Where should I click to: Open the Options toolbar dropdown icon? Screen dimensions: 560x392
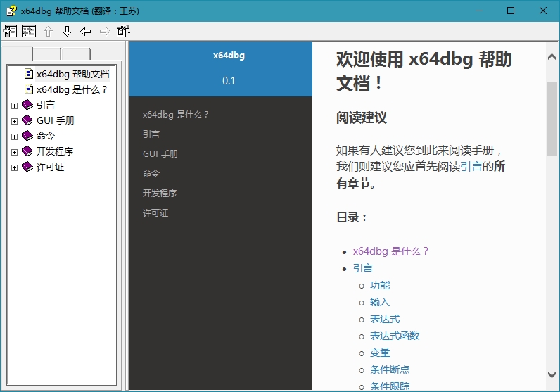pos(124,31)
